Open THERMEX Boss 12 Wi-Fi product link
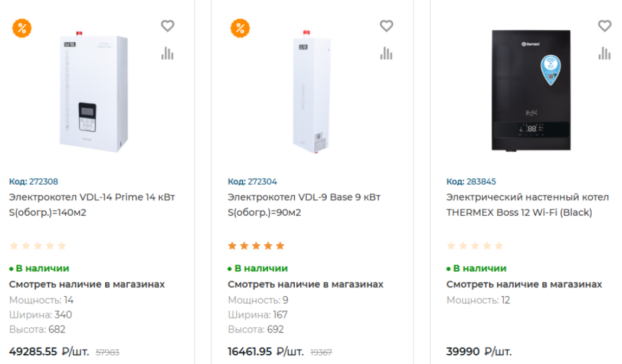This screenshot has height=364, width=622. pos(527,204)
